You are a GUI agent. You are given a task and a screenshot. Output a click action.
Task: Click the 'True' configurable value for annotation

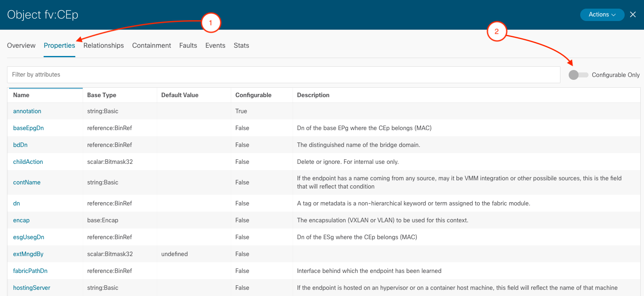click(x=241, y=111)
